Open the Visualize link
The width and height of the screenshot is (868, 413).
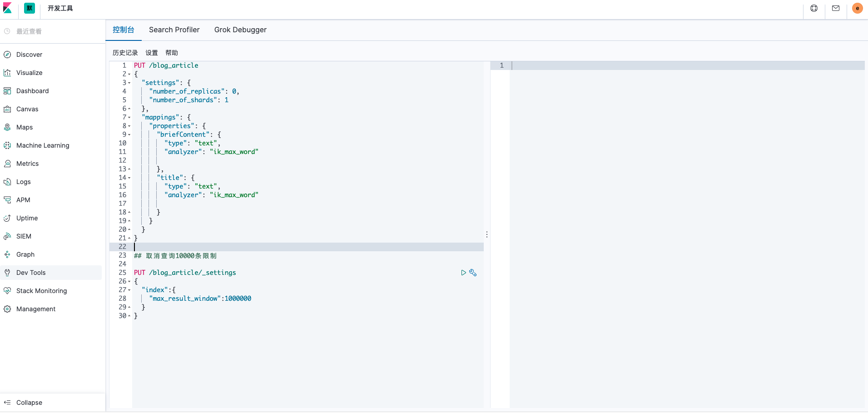pyautogui.click(x=29, y=73)
